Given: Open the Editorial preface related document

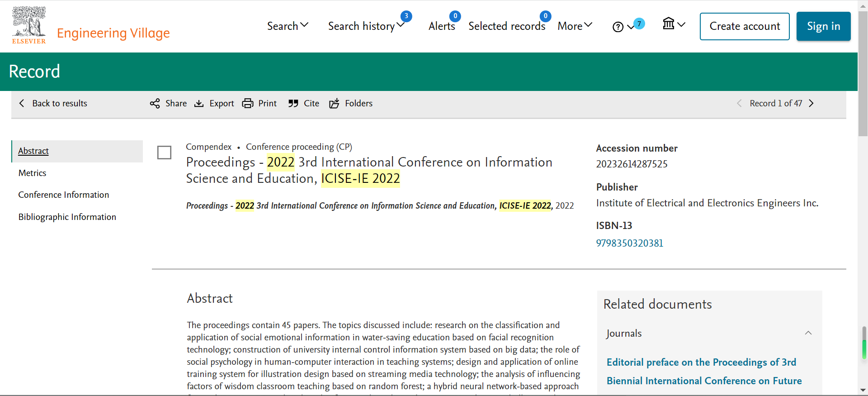Looking at the screenshot, I should [x=704, y=371].
